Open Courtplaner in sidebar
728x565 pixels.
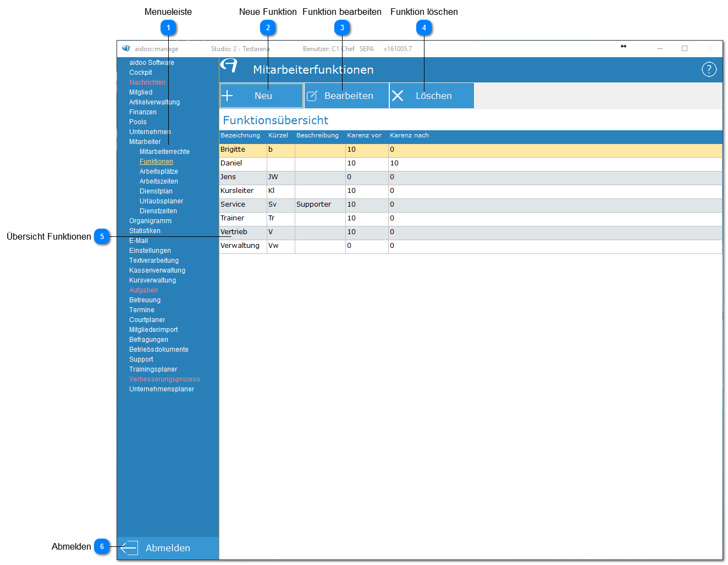147,320
